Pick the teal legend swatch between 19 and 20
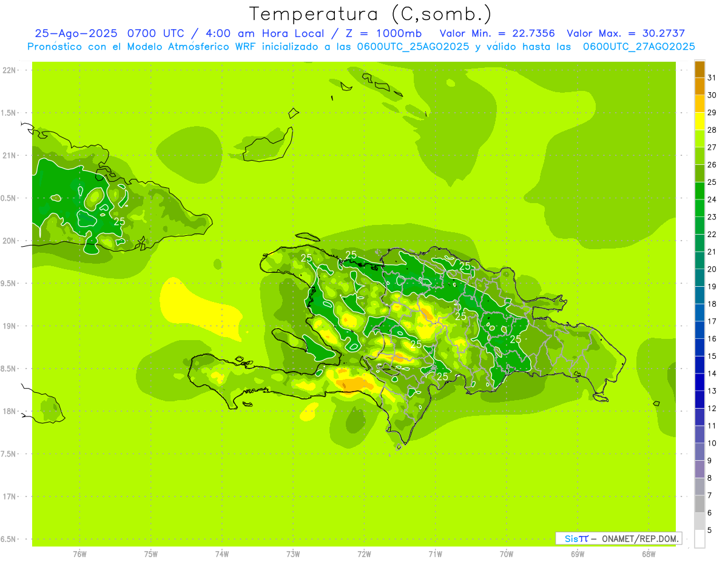This screenshot has width=728, height=562. 699,278
